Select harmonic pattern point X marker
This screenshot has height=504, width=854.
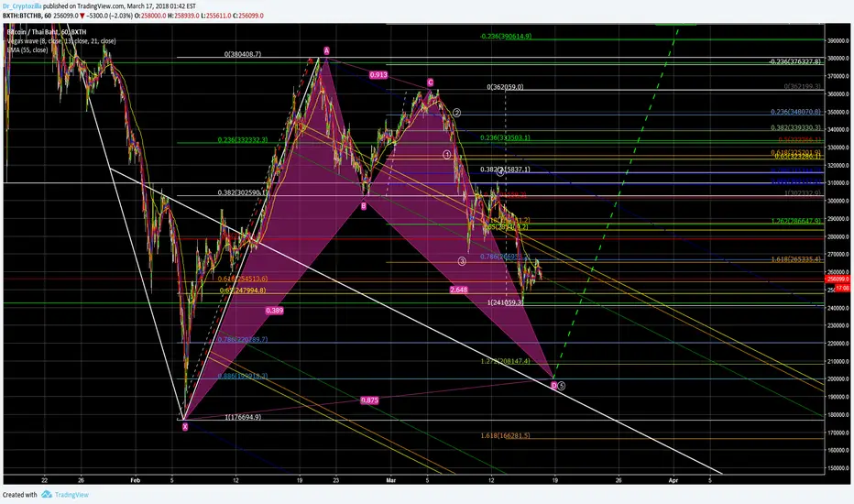click(185, 427)
